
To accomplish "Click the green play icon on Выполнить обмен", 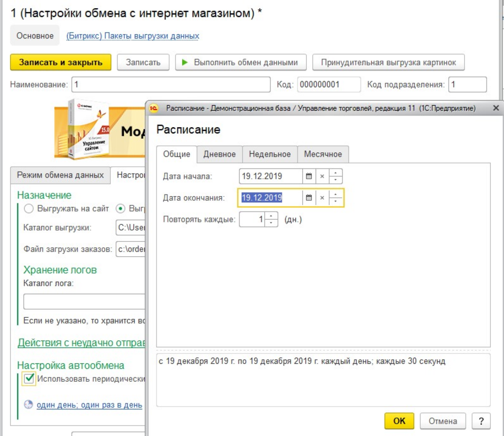I will tap(184, 62).
